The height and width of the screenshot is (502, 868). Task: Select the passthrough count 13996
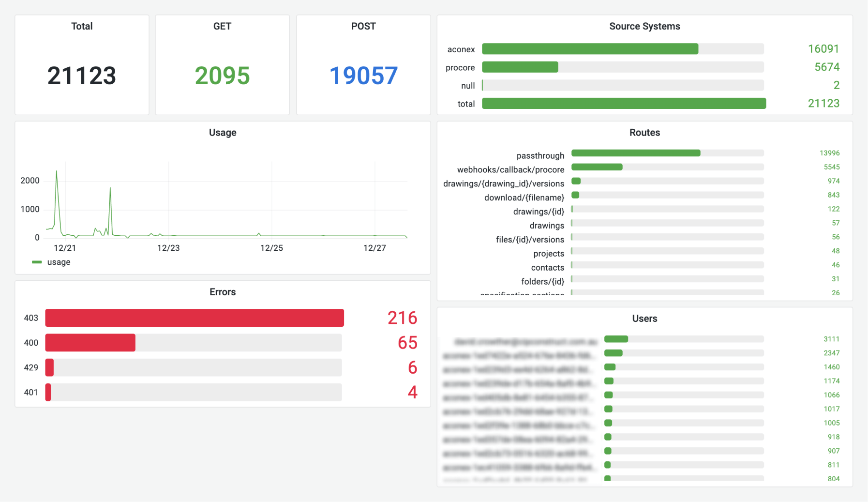coord(830,153)
